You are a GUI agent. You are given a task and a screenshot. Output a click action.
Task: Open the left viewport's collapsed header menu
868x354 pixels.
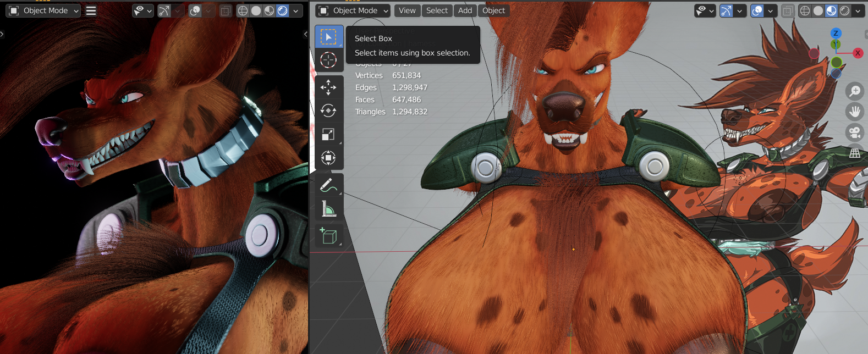91,10
